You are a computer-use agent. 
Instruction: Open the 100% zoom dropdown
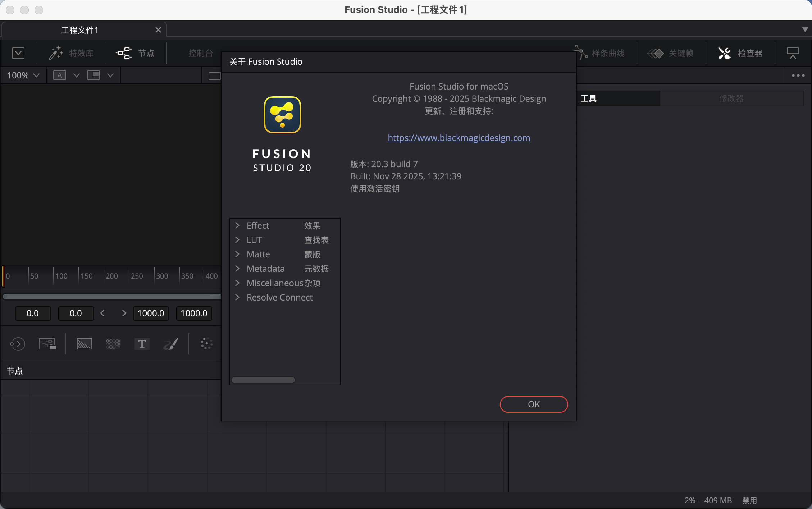tap(23, 75)
